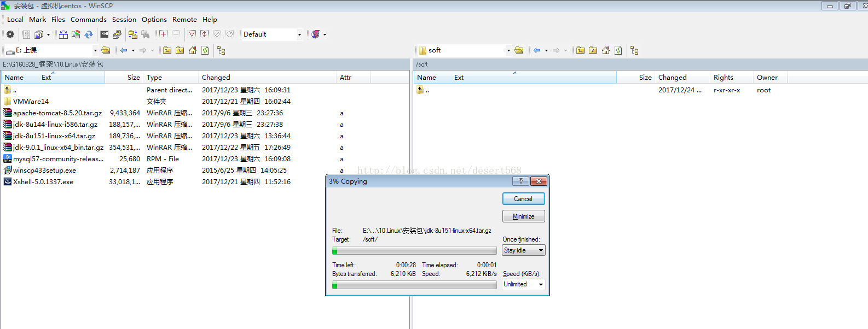Select winscp433setup.exe file

pyautogui.click(x=44, y=171)
